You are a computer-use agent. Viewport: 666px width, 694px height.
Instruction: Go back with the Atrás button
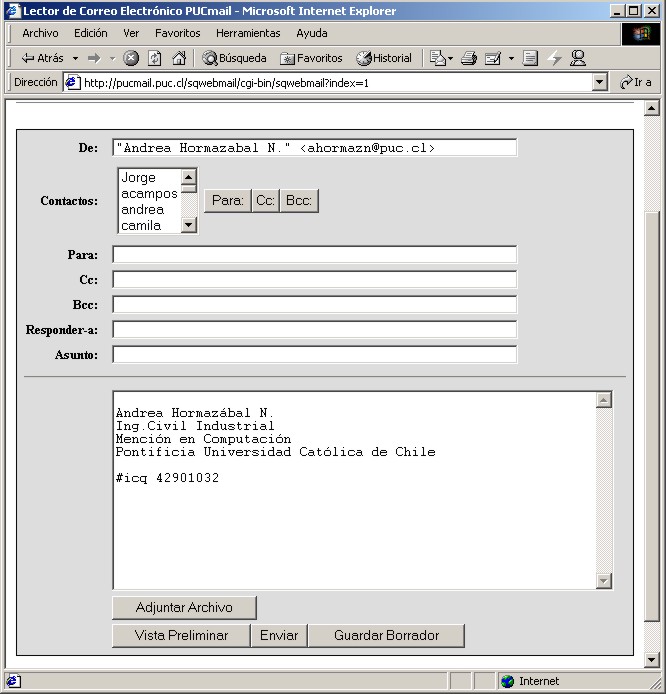[42, 58]
